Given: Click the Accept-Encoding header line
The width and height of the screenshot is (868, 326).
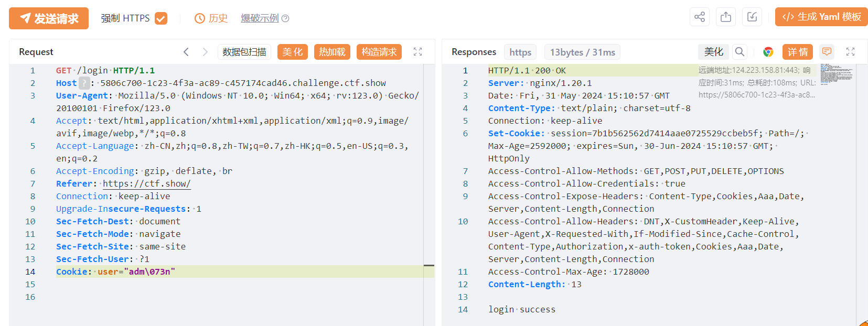Looking at the screenshot, I should click(144, 171).
